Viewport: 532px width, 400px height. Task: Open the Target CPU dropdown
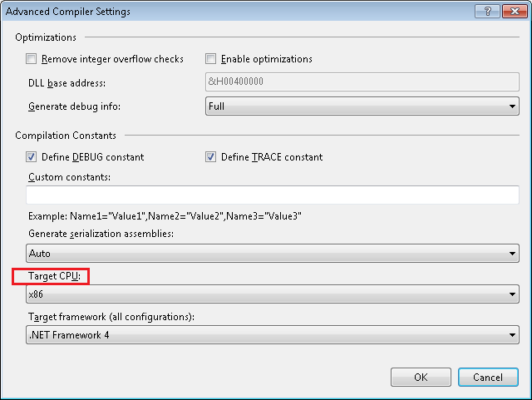click(273, 294)
